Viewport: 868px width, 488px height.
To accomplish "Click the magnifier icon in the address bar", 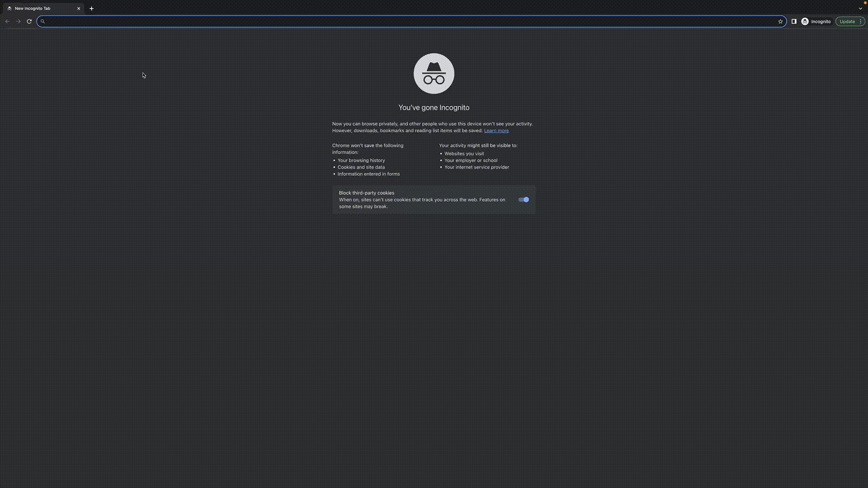I will tap(43, 21).
